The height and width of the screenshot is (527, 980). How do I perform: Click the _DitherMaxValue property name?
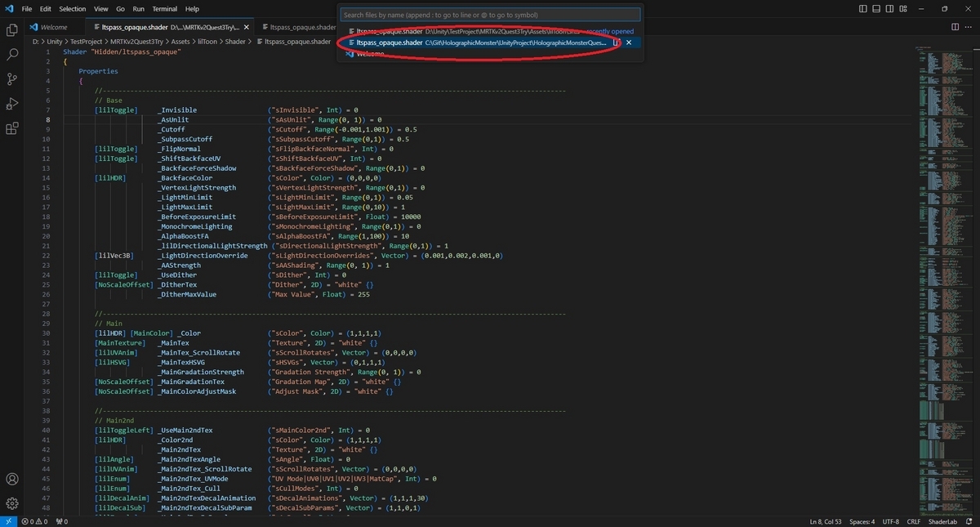[187, 294]
